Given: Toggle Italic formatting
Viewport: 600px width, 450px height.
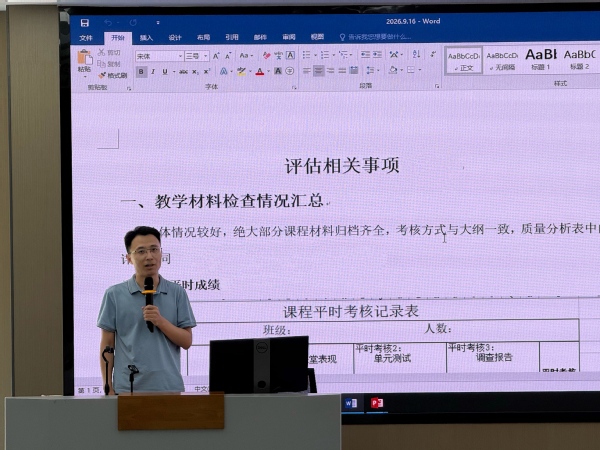Looking at the screenshot, I should [x=153, y=72].
